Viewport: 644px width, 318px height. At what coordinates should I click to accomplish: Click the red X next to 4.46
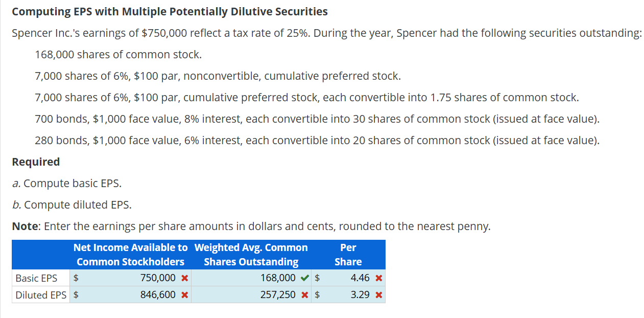[x=378, y=278]
